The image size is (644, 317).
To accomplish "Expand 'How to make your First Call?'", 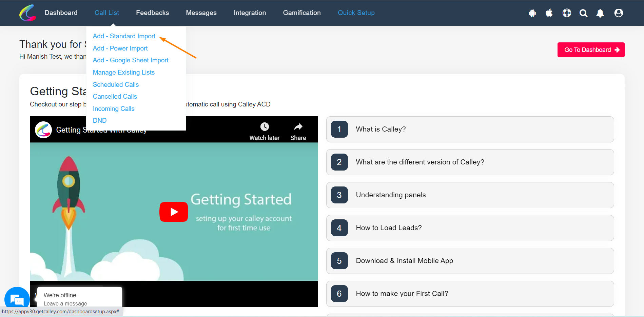I will pos(470,294).
